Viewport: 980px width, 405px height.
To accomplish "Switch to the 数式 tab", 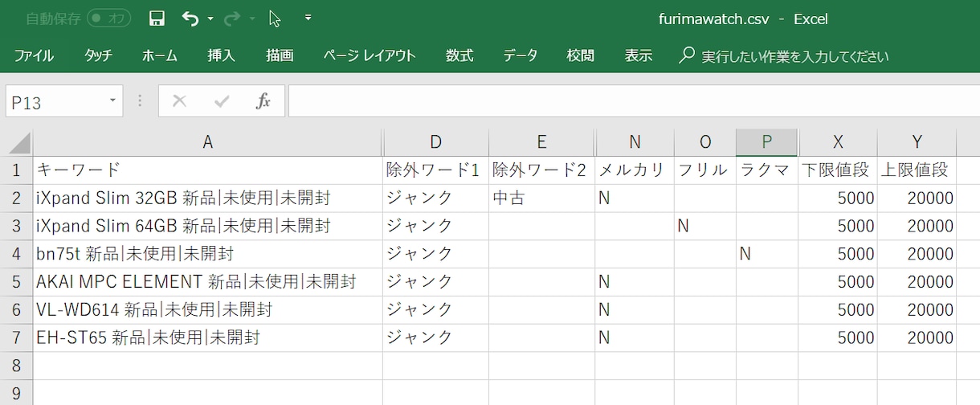I will [459, 55].
